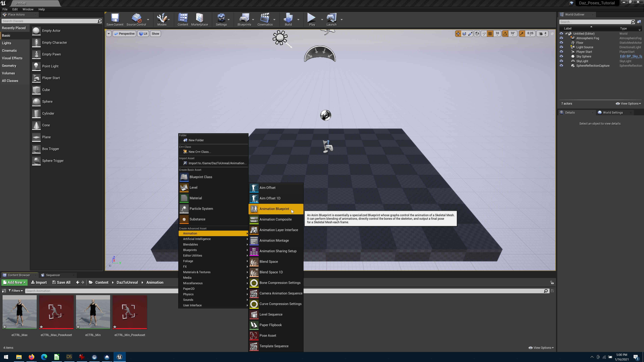Choose Level Sequence in animation submenu
Screen dimensions: 644x362
pos(276,314)
